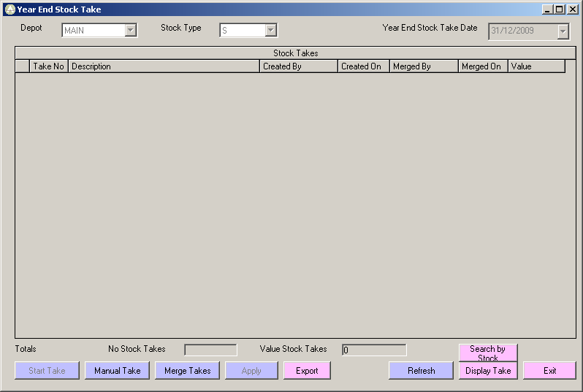Open the Stock Type dropdown arrow
Image resolution: width=583 pixels, height=392 pixels.
(x=270, y=30)
